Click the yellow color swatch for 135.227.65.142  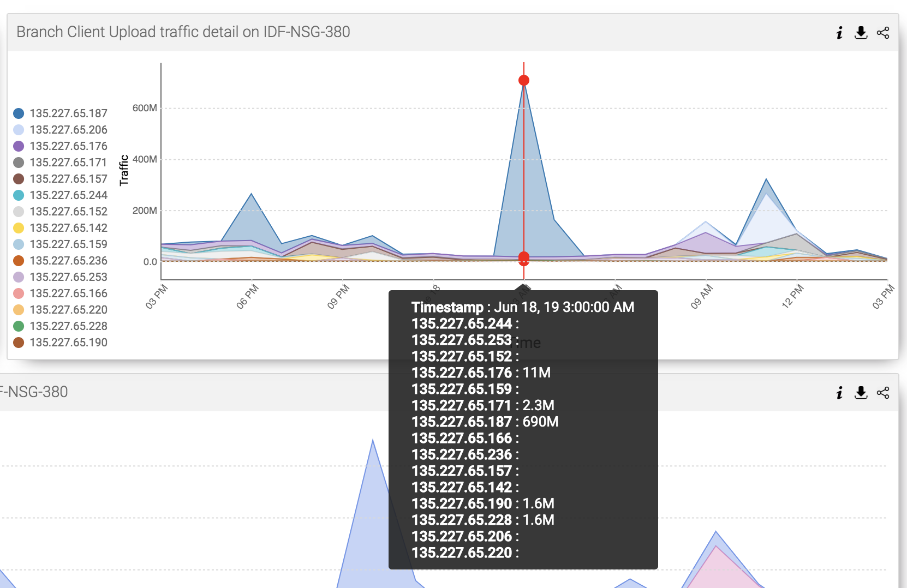coord(18,227)
